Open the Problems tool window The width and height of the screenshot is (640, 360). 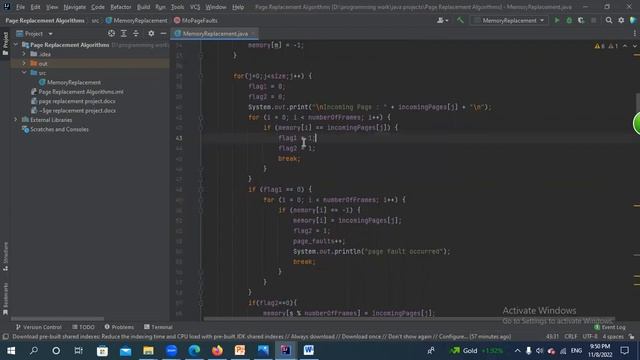(x=119, y=327)
